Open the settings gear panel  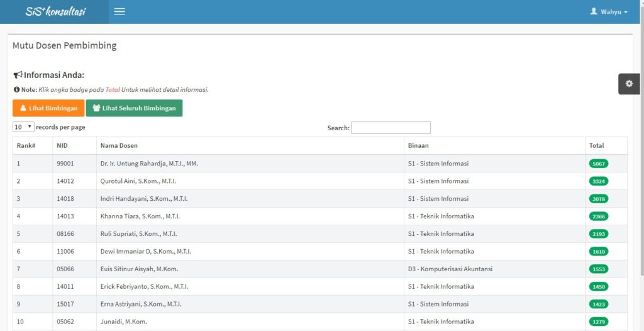pyautogui.click(x=629, y=84)
